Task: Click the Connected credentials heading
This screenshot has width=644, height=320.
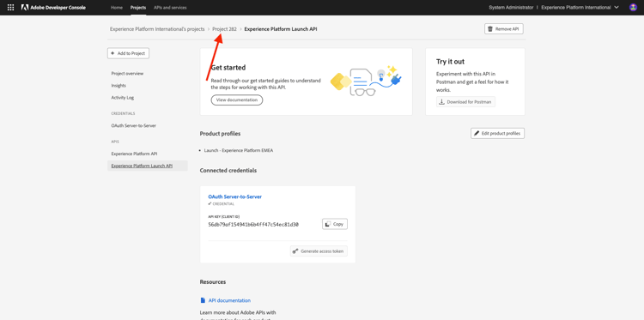Action: pos(228,170)
